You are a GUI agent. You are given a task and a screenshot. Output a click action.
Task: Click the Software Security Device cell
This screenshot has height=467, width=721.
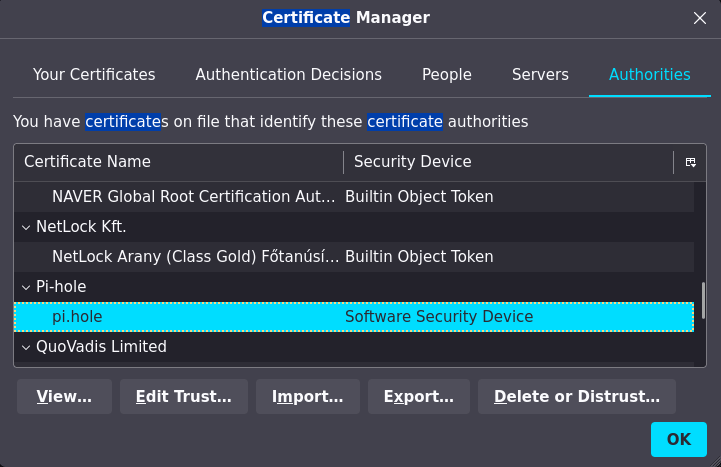(439, 317)
